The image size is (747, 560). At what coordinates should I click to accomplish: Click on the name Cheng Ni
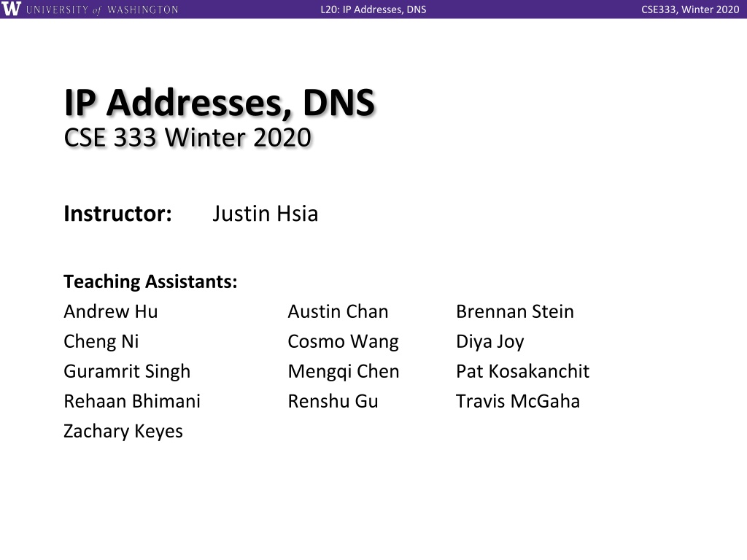(101, 342)
